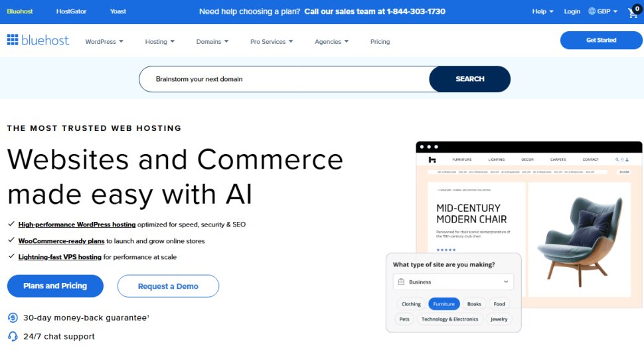Click the money-back guarantee dollar icon
Screen dimensions: 644x362
coord(13,317)
